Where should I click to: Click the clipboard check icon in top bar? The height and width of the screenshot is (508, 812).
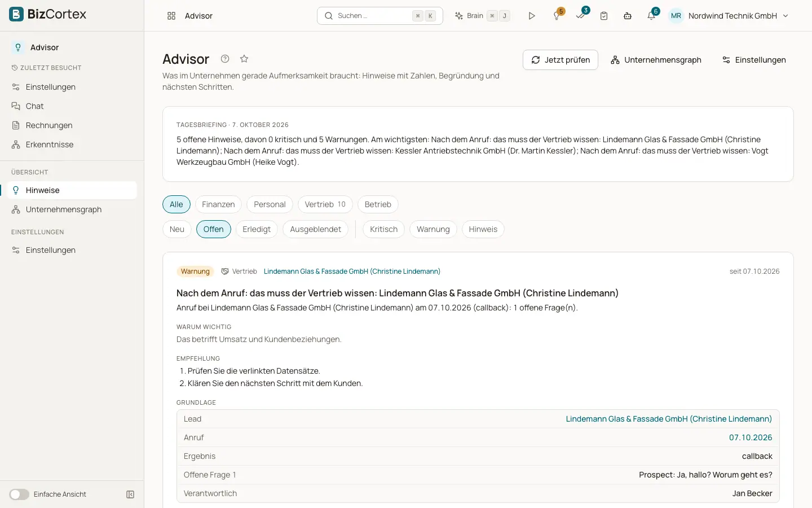(604, 16)
